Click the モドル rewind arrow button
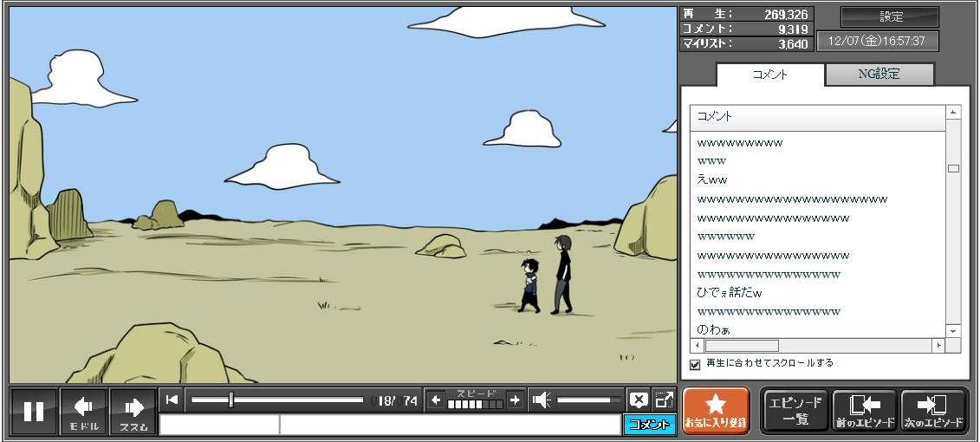The width and height of the screenshot is (980, 442). pos(84,411)
